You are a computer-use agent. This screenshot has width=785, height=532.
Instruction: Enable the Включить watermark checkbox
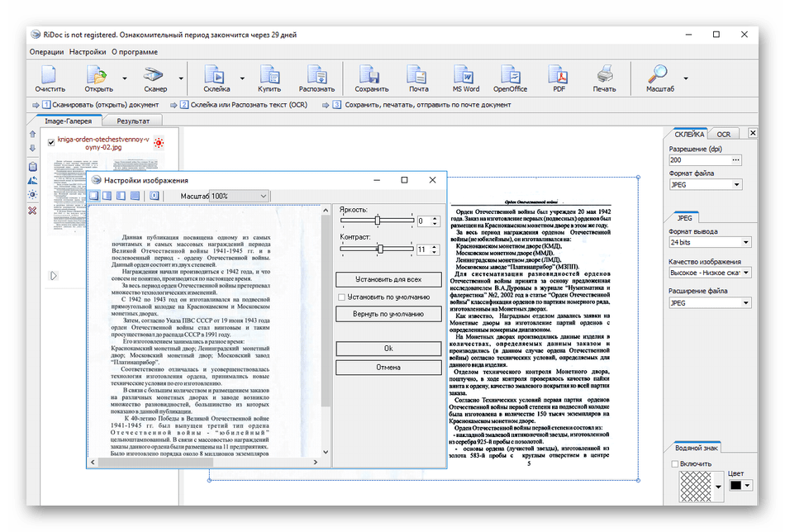tap(674, 464)
